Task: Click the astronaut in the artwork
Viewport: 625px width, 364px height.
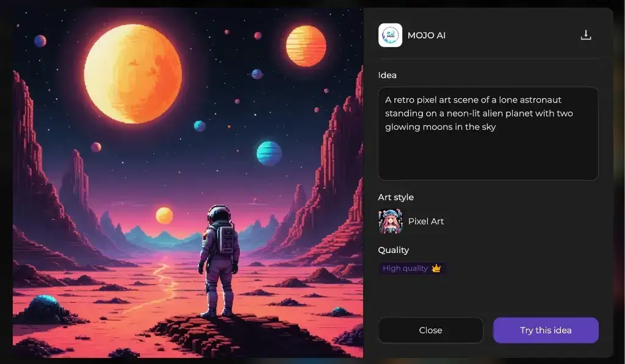Action: tap(219, 261)
